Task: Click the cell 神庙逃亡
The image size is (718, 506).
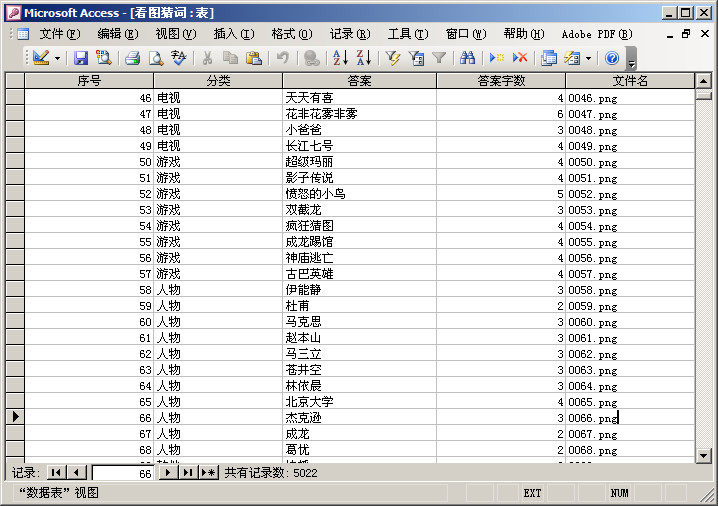Action: (359, 258)
